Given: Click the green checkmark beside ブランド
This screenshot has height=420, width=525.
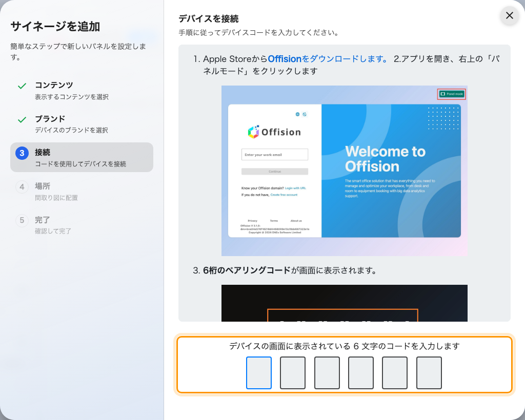Looking at the screenshot, I should pos(22,120).
